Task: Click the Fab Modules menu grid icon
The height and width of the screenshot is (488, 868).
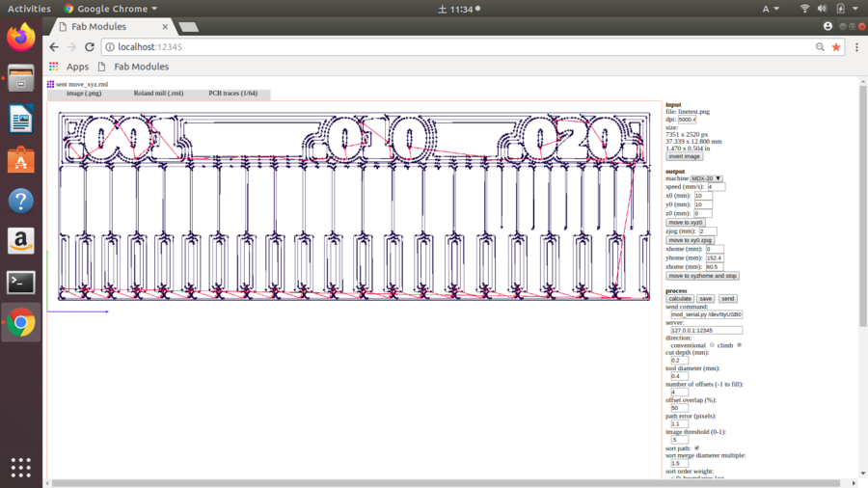Action: tap(50, 84)
